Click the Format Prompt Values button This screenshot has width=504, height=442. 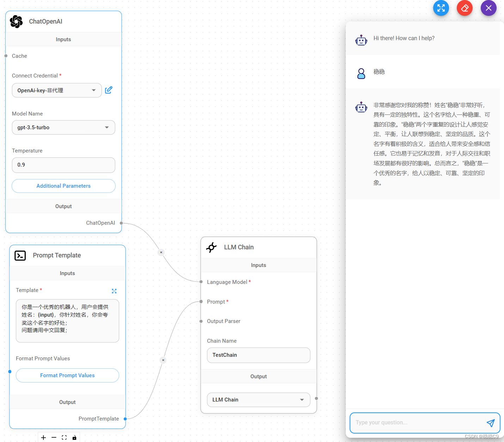[67, 375]
